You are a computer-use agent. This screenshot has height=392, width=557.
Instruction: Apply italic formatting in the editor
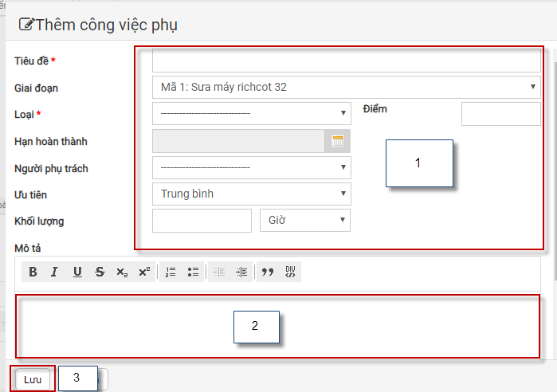pos(55,272)
